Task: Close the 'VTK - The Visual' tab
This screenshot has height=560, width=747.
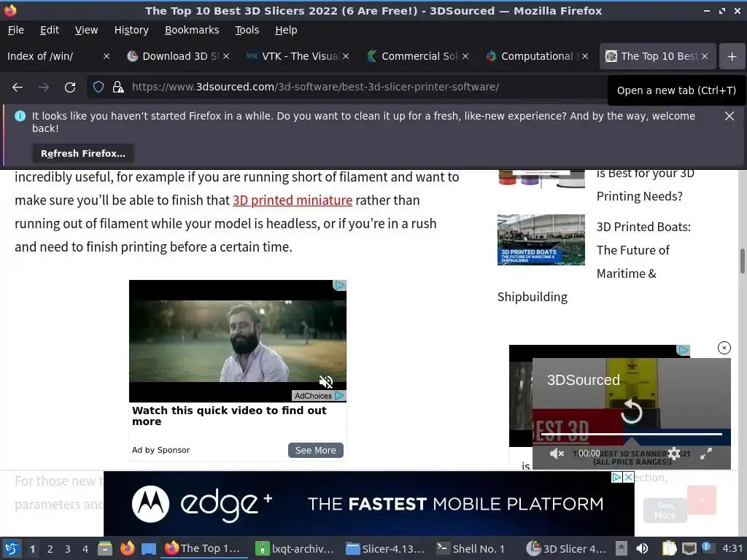Action: point(346,56)
